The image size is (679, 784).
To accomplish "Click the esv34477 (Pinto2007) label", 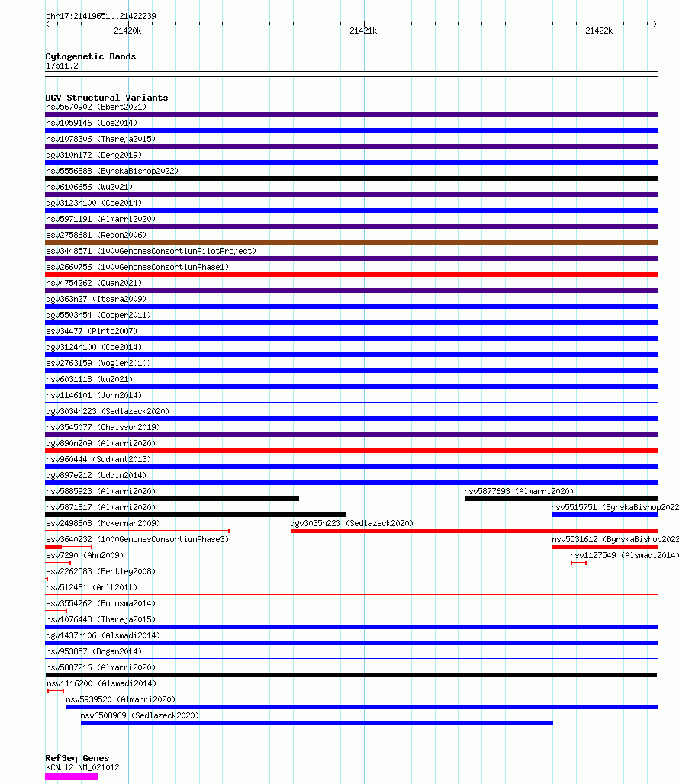I will (92, 331).
